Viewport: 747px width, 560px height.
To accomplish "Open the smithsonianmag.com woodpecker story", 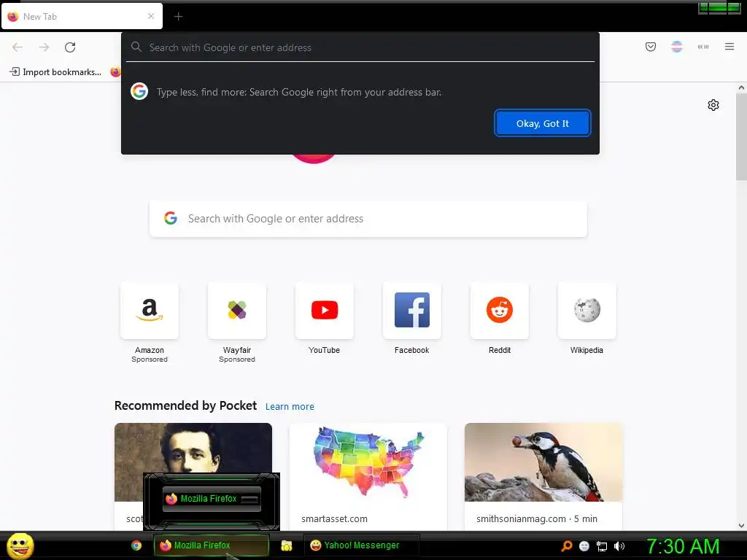I will [x=543, y=476].
